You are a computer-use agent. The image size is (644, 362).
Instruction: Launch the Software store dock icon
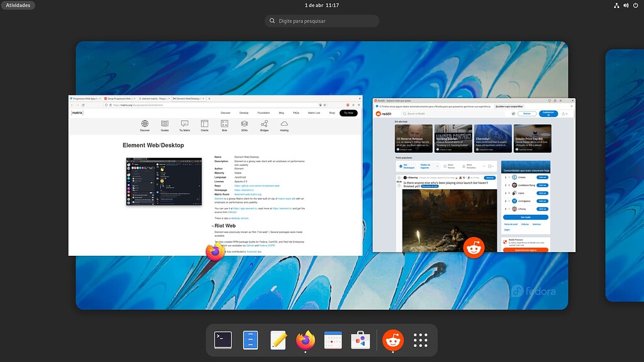(360, 340)
